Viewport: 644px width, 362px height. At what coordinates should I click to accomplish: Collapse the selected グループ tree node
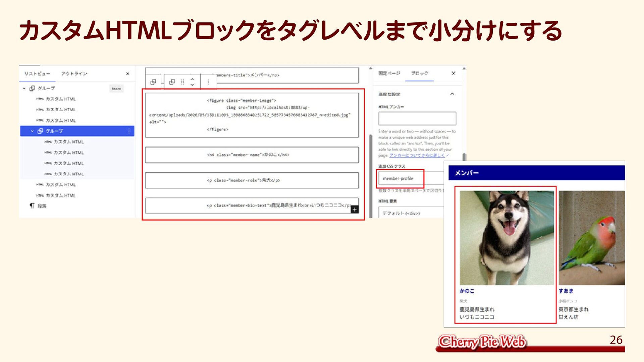click(x=32, y=131)
